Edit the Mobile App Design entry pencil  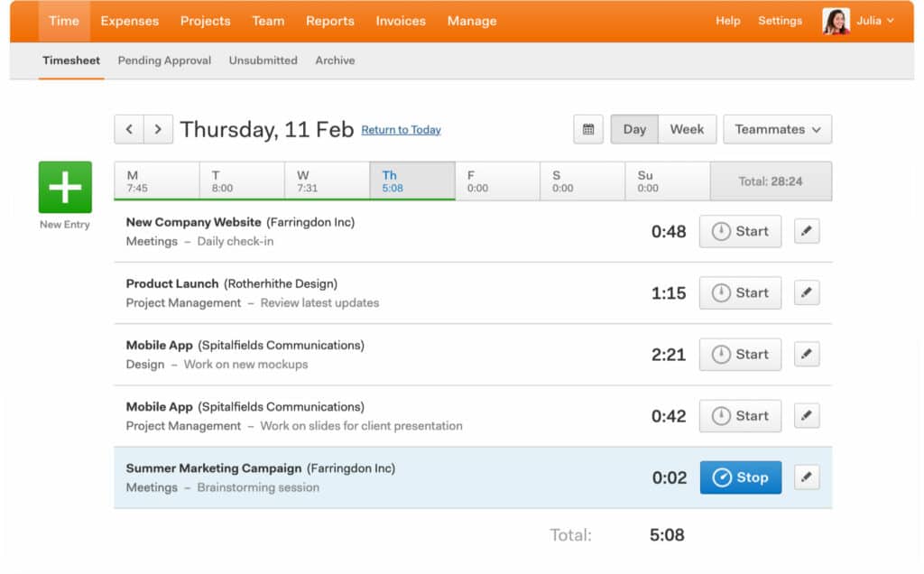tap(807, 354)
